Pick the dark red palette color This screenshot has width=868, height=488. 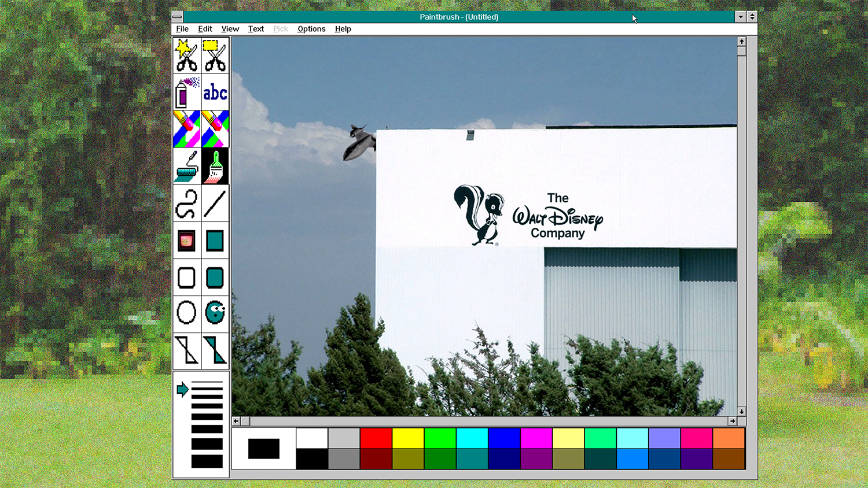coord(376,459)
